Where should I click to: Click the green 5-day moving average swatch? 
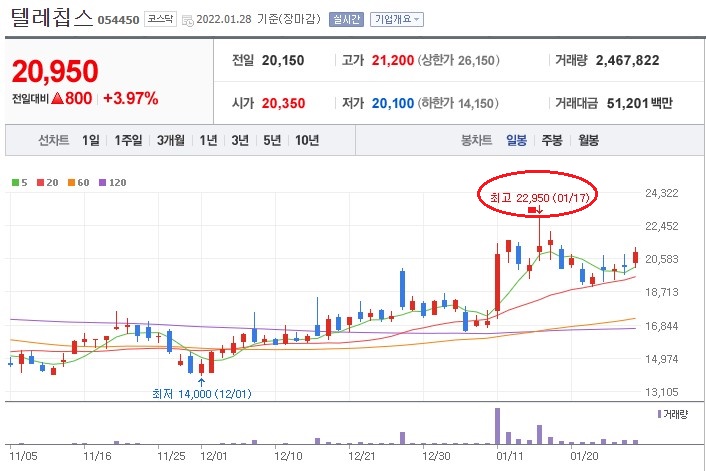click(x=15, y=182)
